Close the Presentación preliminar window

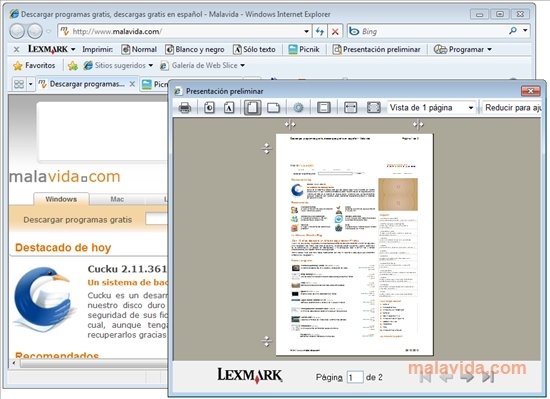pyautogui.click(x=530, y=91)
